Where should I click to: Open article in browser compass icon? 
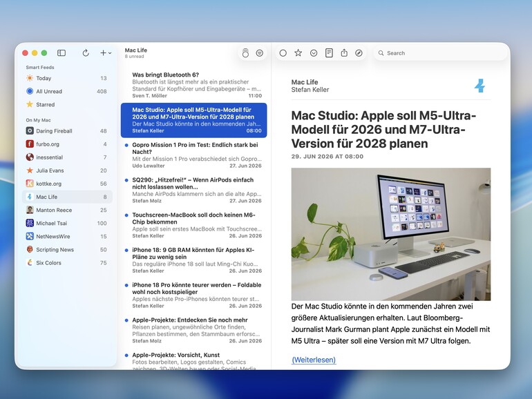(359, 53)
